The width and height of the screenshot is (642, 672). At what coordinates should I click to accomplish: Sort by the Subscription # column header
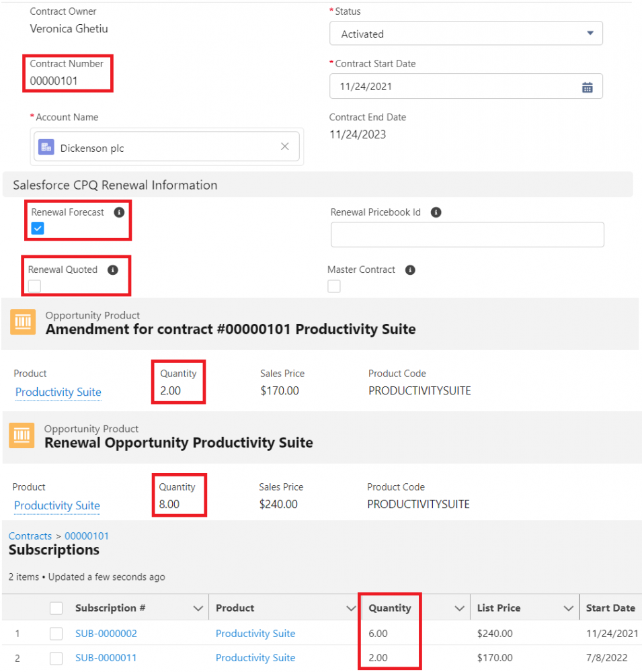click(110, 608)
